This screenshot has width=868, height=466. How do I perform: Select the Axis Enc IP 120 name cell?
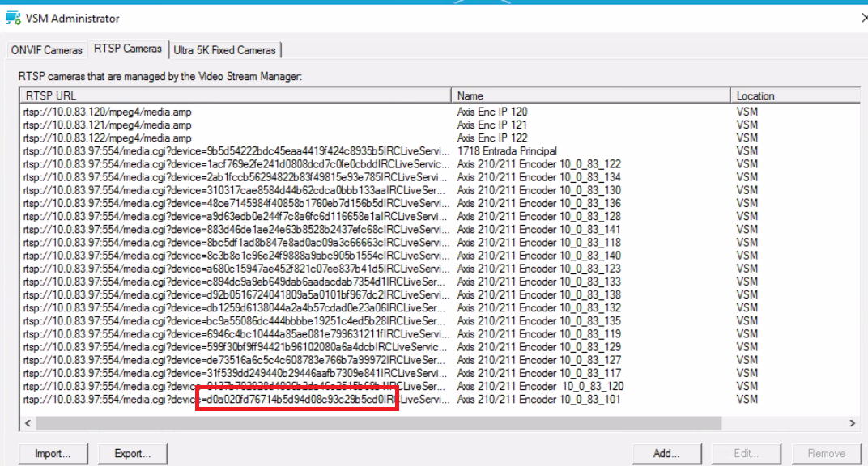point(492,112)
